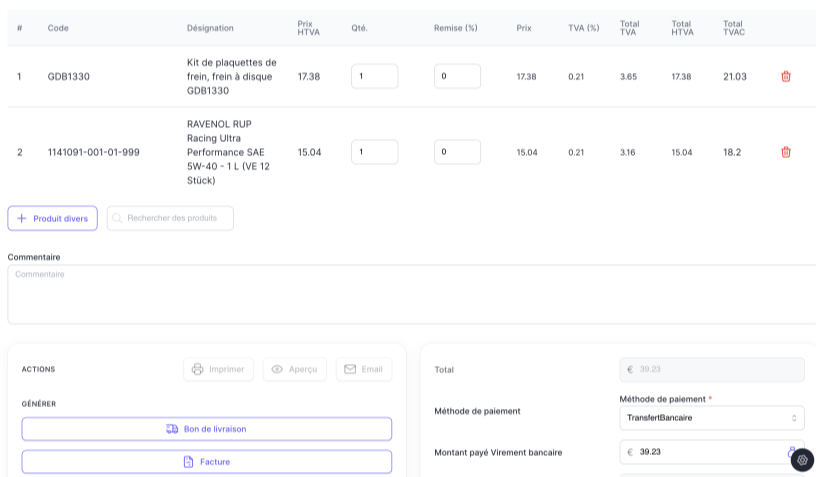Image resolution: width=816 pixels, height=477 pixels.
Task: Click the Imprimer printer button
Action: coord(218,369)
